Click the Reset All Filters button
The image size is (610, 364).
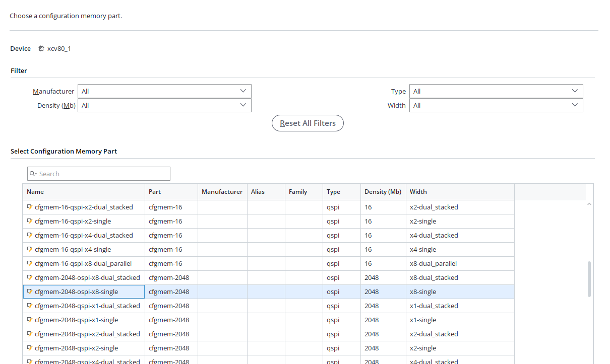click(x=308, y=123)
